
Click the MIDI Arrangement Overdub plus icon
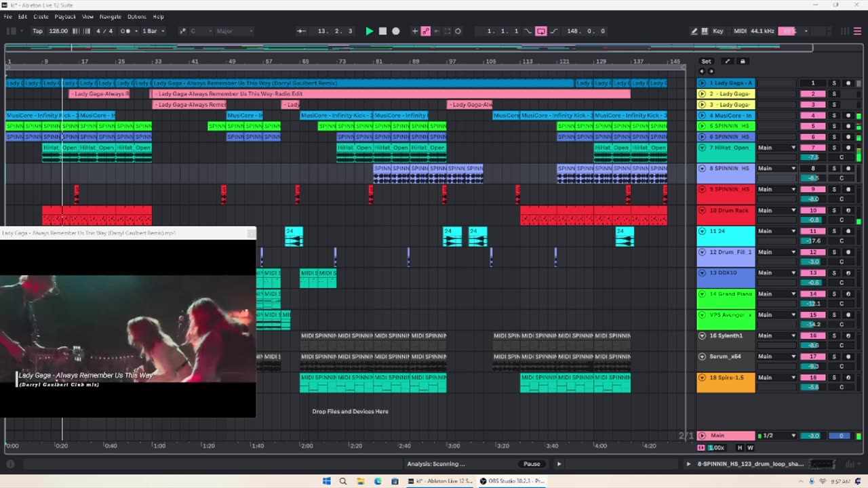tap(415, 31)
